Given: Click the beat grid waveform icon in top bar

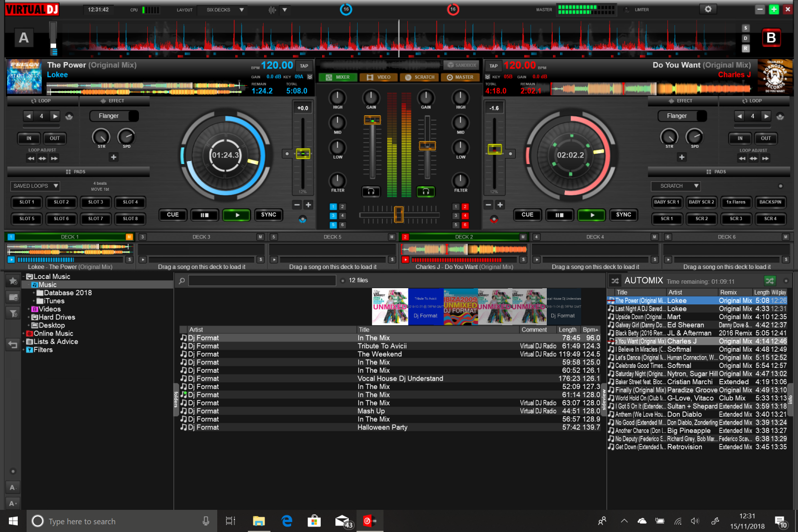Looking at the screenshot, I should [x=272, y=10].
